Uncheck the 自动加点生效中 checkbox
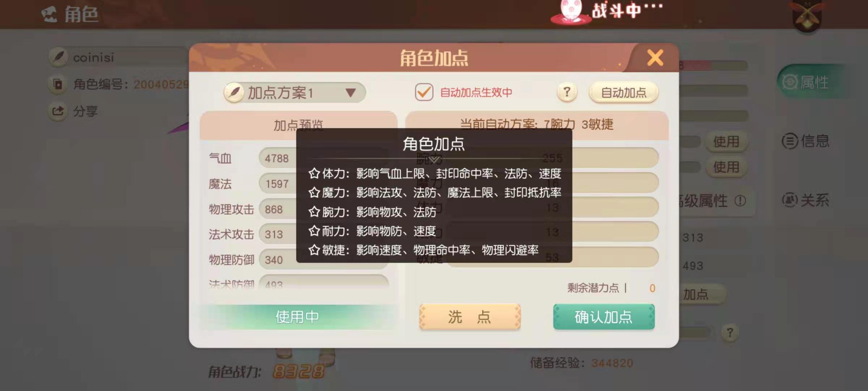 click(x=424, y=92)
